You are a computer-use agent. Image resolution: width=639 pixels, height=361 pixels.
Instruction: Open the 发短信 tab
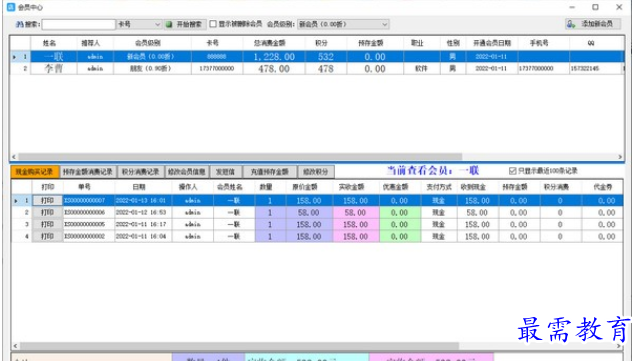(226, 172)
